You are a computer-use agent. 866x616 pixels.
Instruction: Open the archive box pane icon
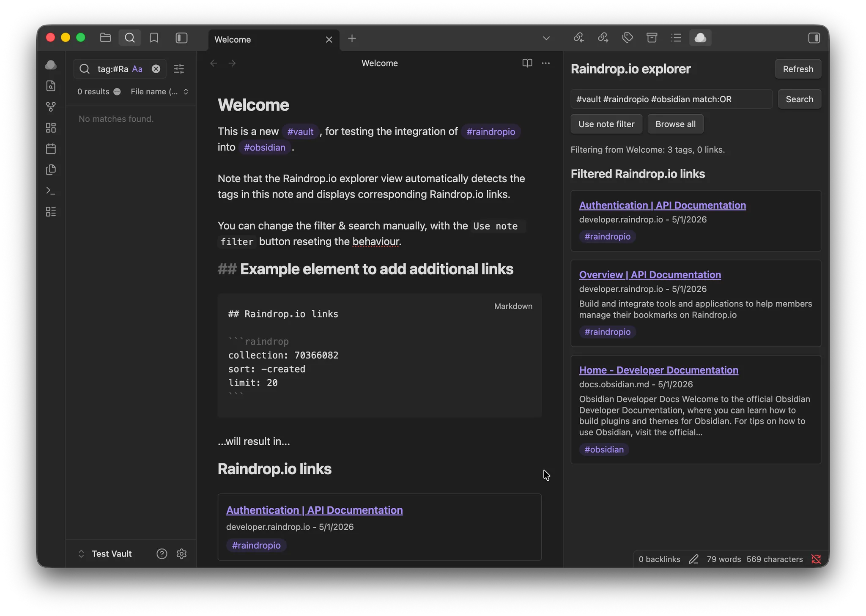pyautogui.click(x=652, y=38)
